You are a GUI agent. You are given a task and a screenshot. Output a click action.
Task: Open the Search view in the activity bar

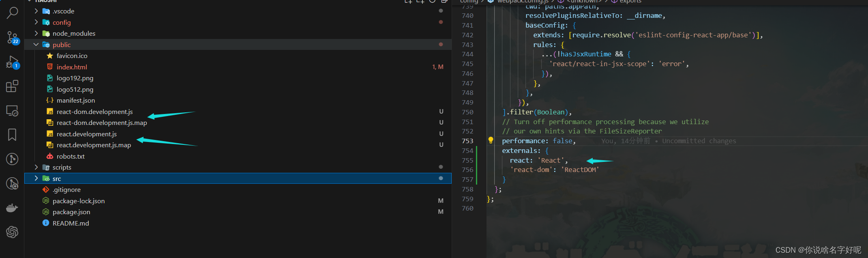[12, 13]
